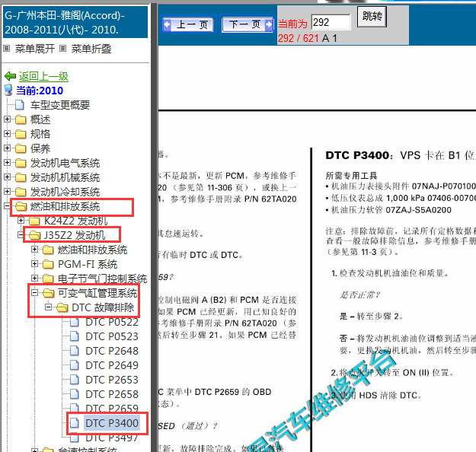Expand the 发动机机械系统 folder
The width and height of the screenshot is (476, 452).
[7, 177]
